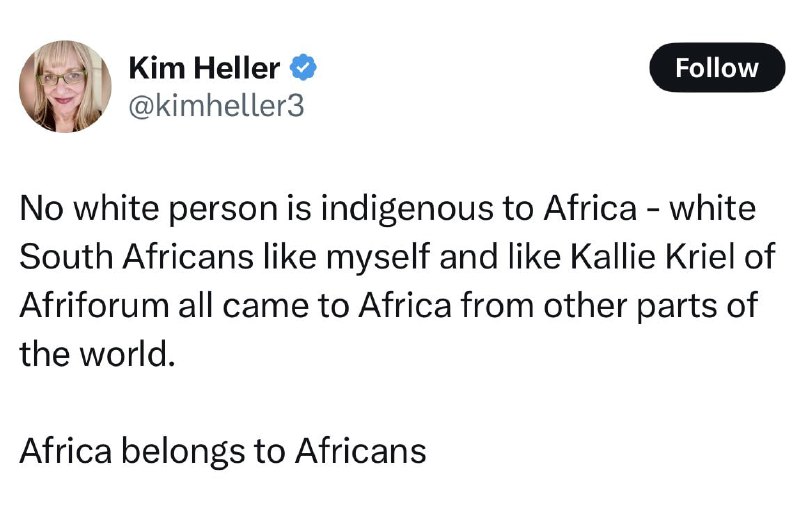Image resolution: width=800 pixels, height=508 pixels.
Task: Click the word "Africans" ending the tweet
Action: [x=360, y=451]
